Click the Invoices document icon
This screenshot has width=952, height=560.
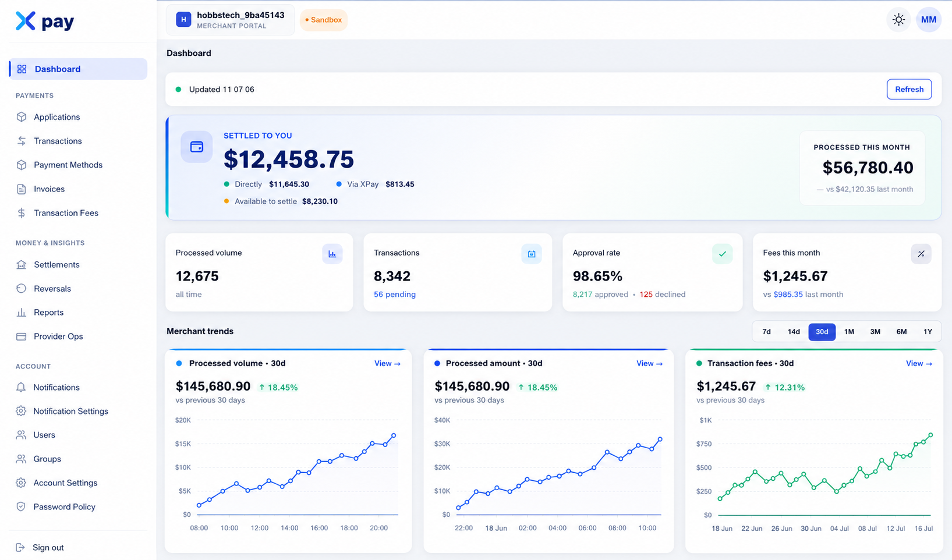point(22,189)
